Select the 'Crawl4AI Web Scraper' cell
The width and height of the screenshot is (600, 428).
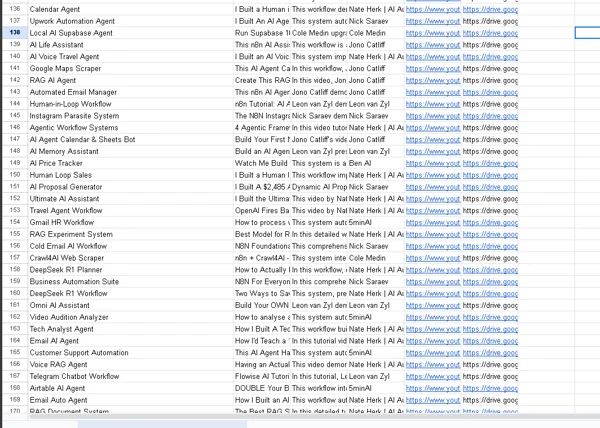pyautogui.click(x=131, y=258)
